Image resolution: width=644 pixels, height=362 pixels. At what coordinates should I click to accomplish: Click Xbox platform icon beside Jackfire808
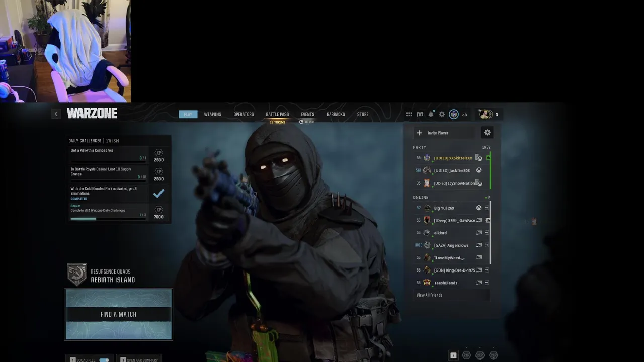tap(479, 170)
